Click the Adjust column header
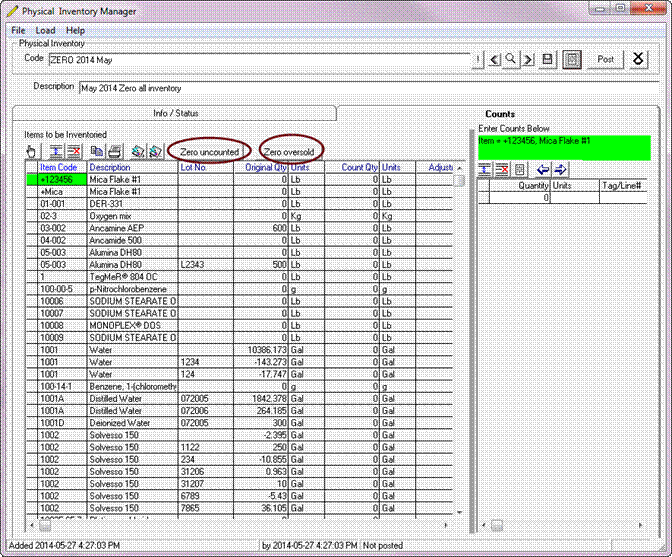This screenshot has height=557, width=672. pos(435,167)
